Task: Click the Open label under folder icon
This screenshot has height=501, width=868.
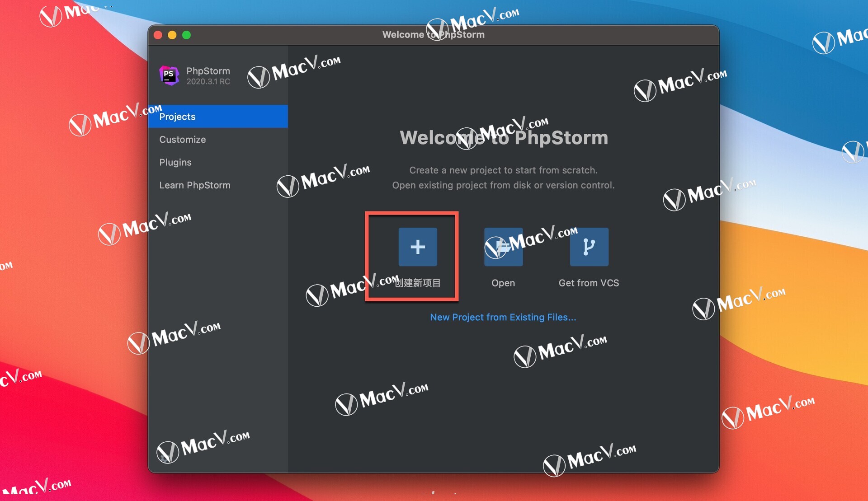Action: coord(503,283)
